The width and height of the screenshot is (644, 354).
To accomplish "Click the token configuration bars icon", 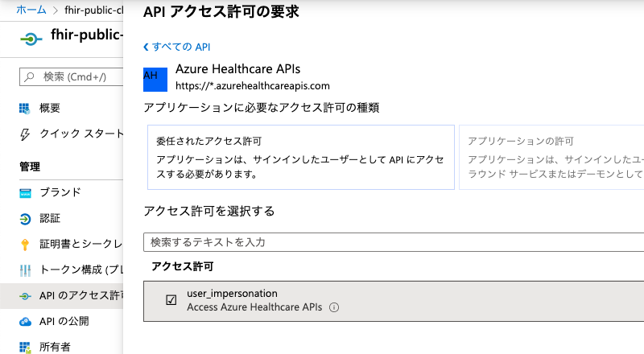I will coord(25,270).
